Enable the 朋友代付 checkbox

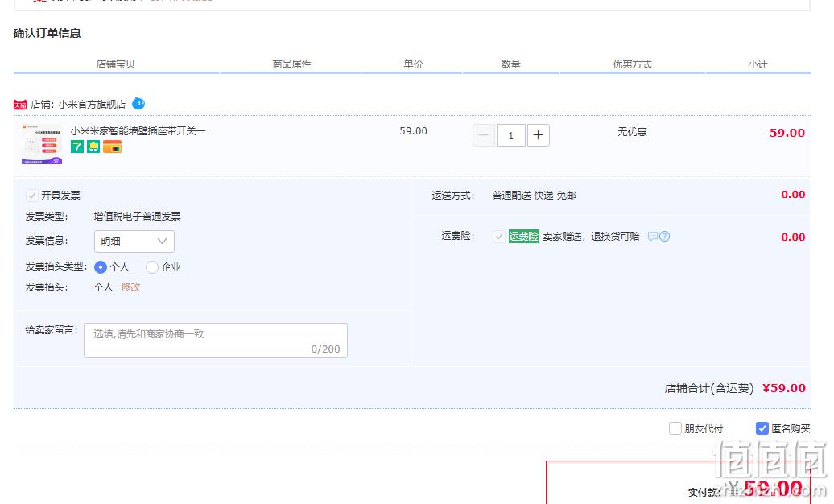[675, 428]
